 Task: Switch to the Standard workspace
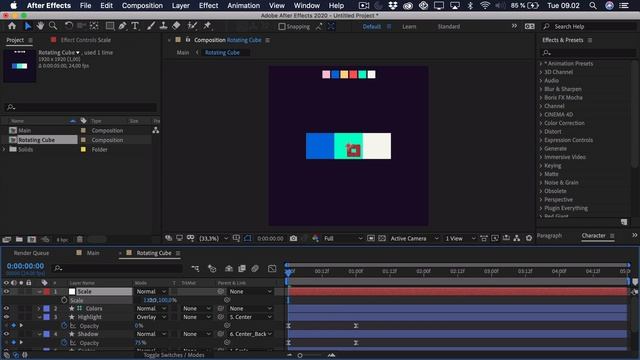(x=449, y=27)
